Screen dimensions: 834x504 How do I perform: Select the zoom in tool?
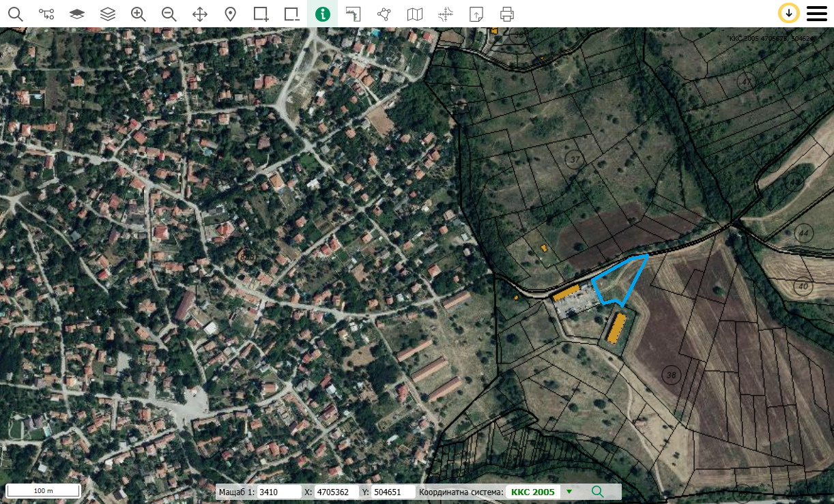(139, 14)
